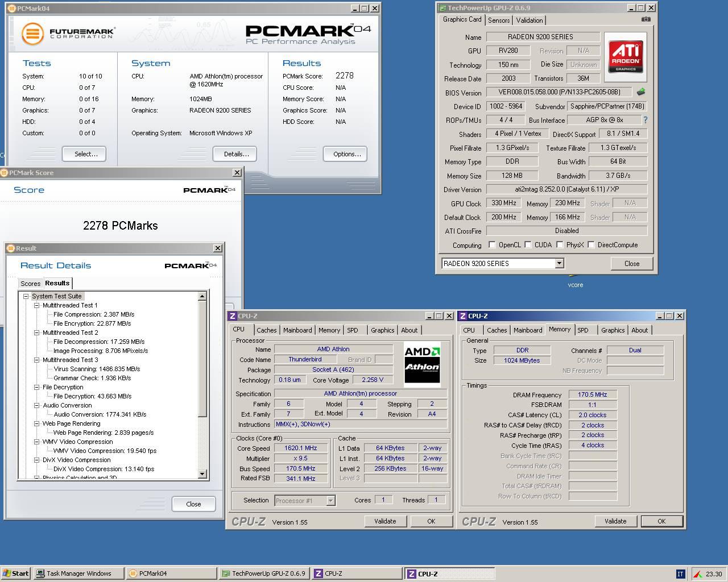The width and height of the screenshot is (728, 582).
Task: Collapse the File Decryption node
Action: click(x=36, y=387)
